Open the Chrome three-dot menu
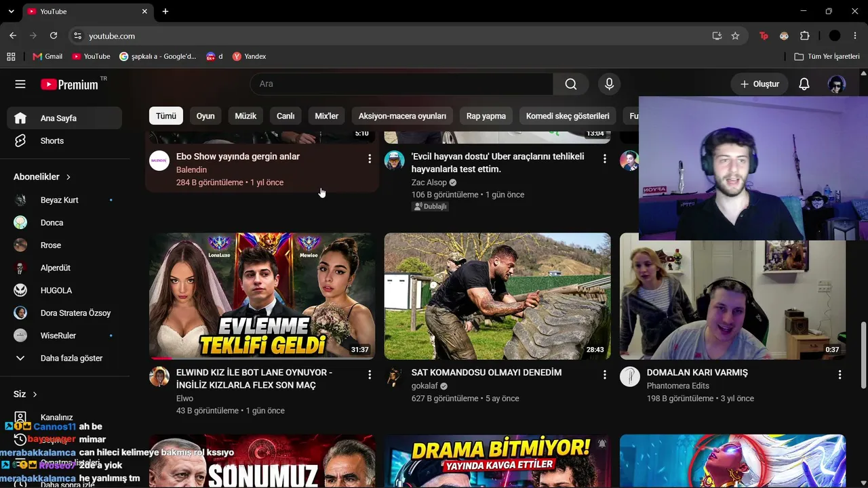The height and width of the screenshot is (488, 868). click(855, 36)
